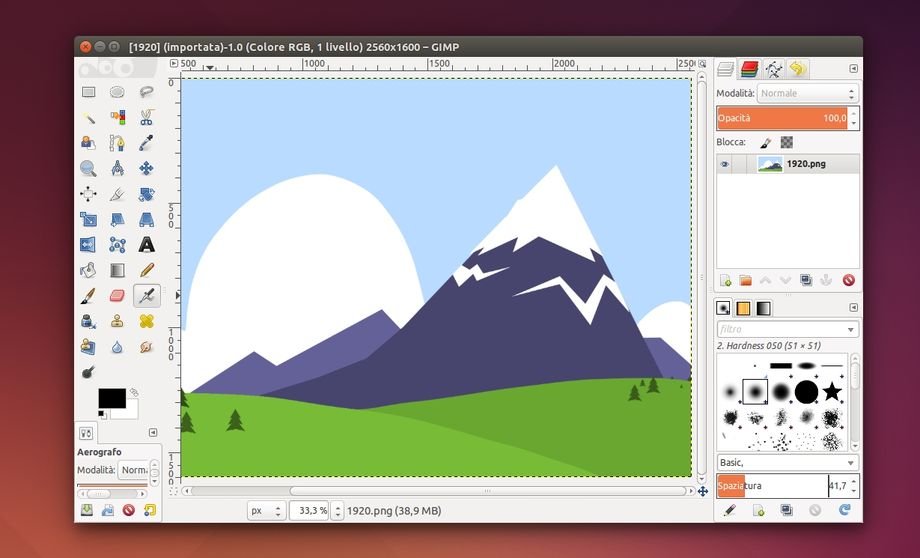Viewport: 920px width, 558px height.
Task: Select the Foreground Select tool
Action: coord(89,143)
